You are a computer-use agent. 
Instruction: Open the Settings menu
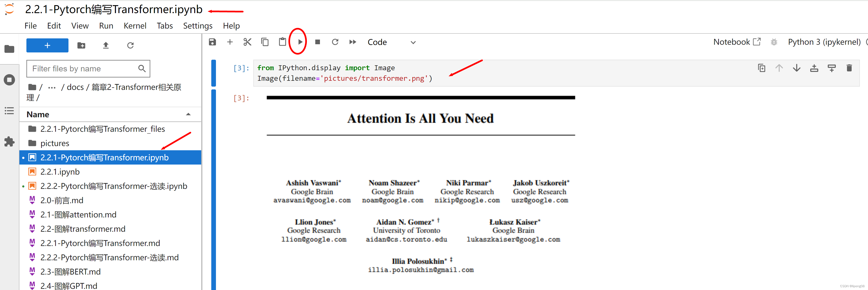click(x=198, y=26)
